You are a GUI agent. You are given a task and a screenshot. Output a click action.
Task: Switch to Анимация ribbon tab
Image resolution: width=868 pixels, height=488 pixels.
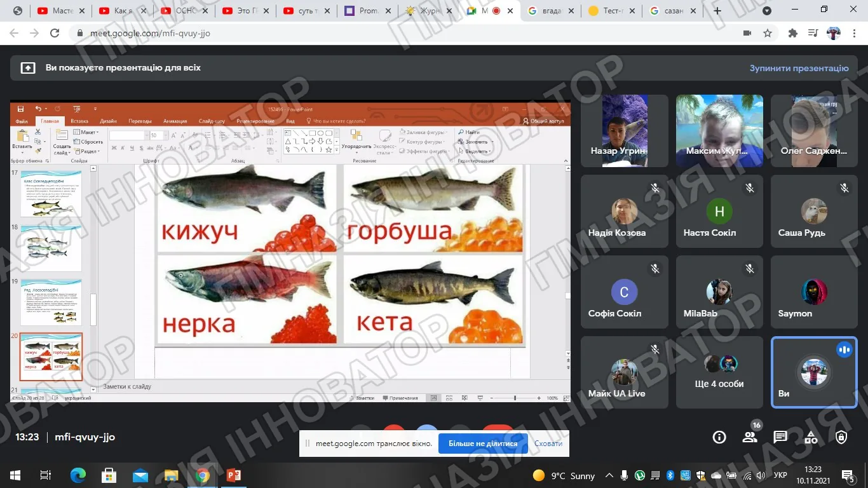click(175, 121)
